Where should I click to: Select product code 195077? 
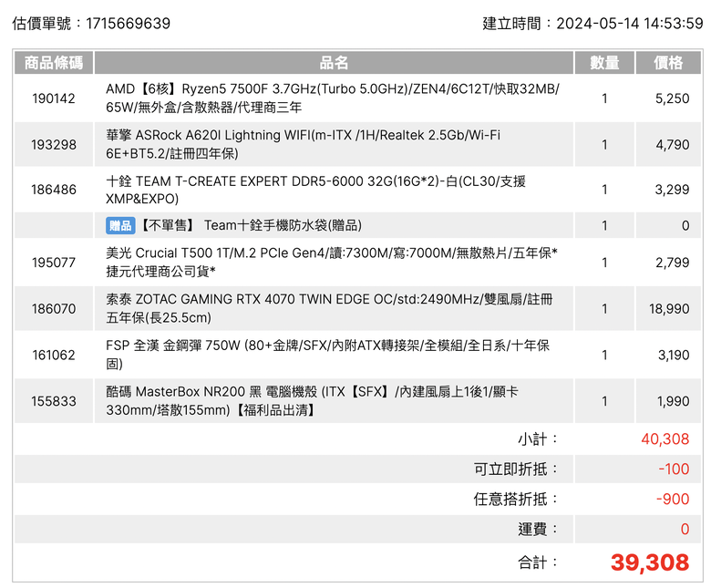point(54,263)
